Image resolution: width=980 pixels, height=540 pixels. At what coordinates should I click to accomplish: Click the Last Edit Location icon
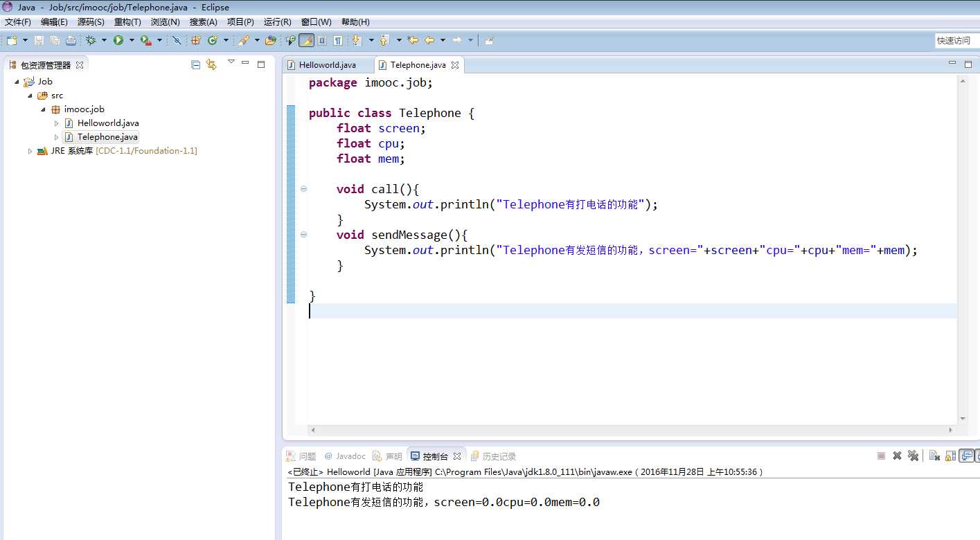(413, 40)
